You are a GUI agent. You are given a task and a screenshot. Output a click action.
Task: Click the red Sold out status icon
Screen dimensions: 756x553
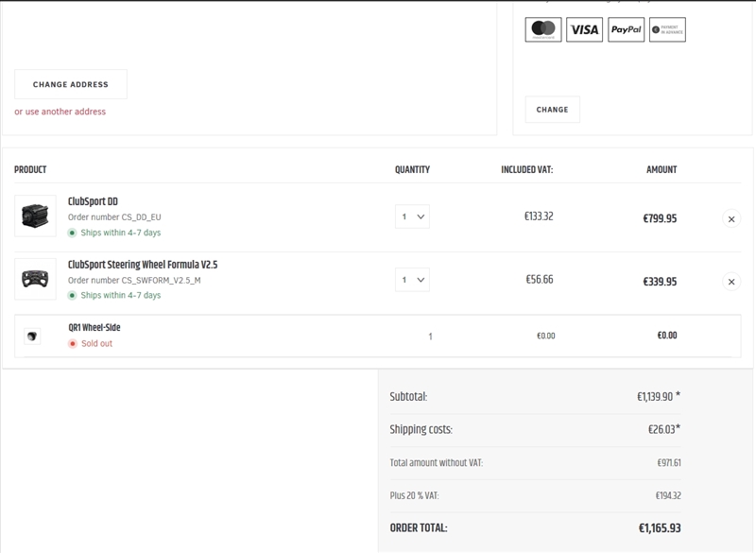point(72,344)
